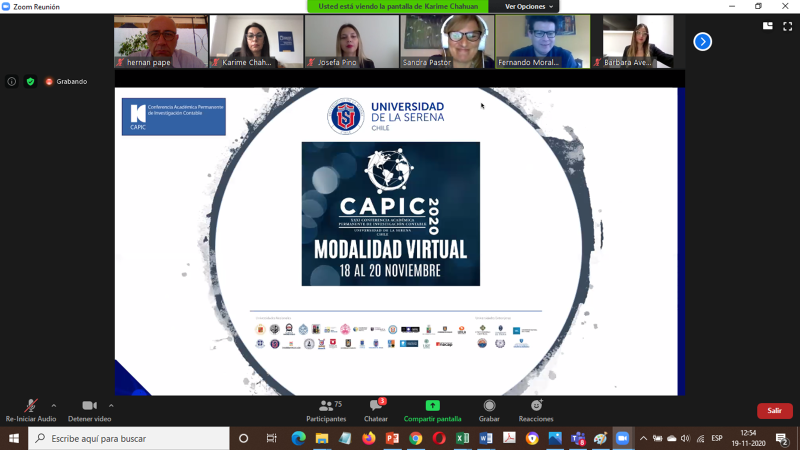Image resolution: width=800 pixels, height=450 pixels.
Task: Click Detener video camera button
Action: (x=89, y=411)
